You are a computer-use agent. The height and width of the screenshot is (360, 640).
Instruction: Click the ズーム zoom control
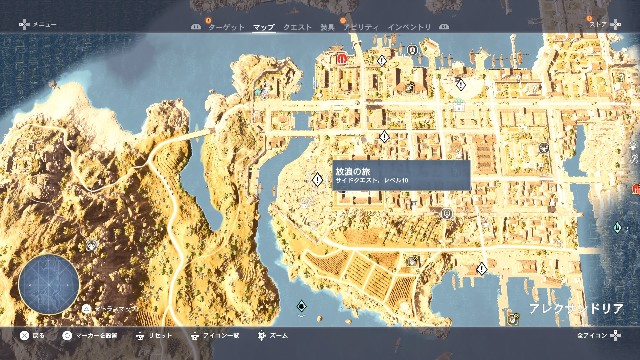point(273,336)
